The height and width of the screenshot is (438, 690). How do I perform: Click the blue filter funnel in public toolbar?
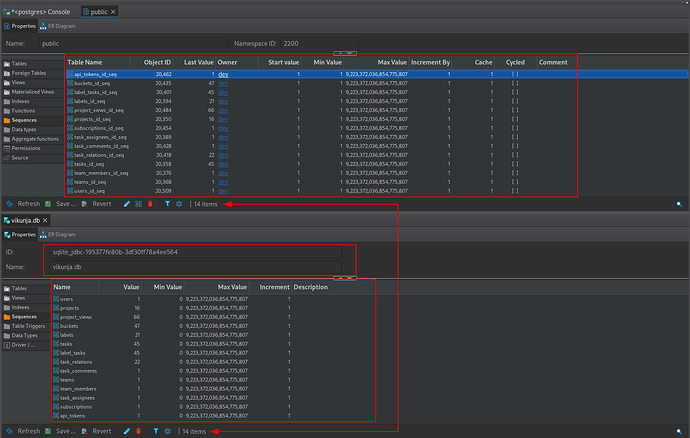coord(167,204)
